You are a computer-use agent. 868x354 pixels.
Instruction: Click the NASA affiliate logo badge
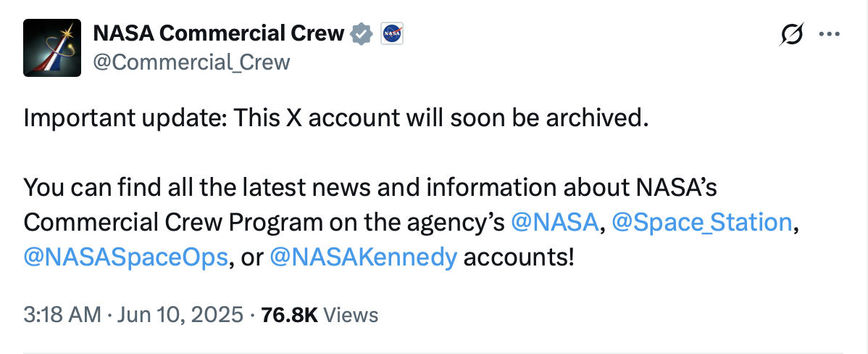pos(391,34)
